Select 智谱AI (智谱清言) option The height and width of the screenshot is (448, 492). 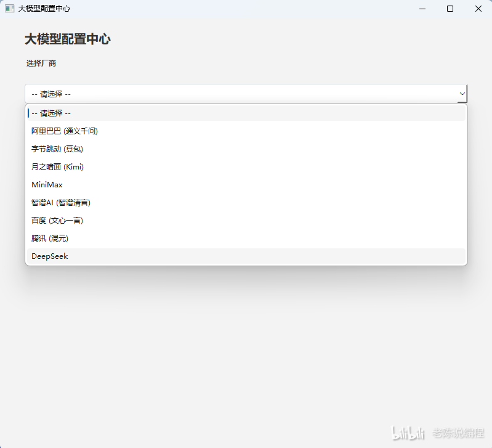(246, 203)
